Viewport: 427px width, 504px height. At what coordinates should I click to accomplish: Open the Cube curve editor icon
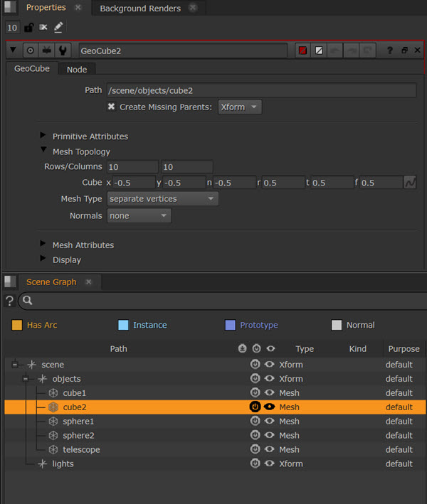(x=410, y=183)
